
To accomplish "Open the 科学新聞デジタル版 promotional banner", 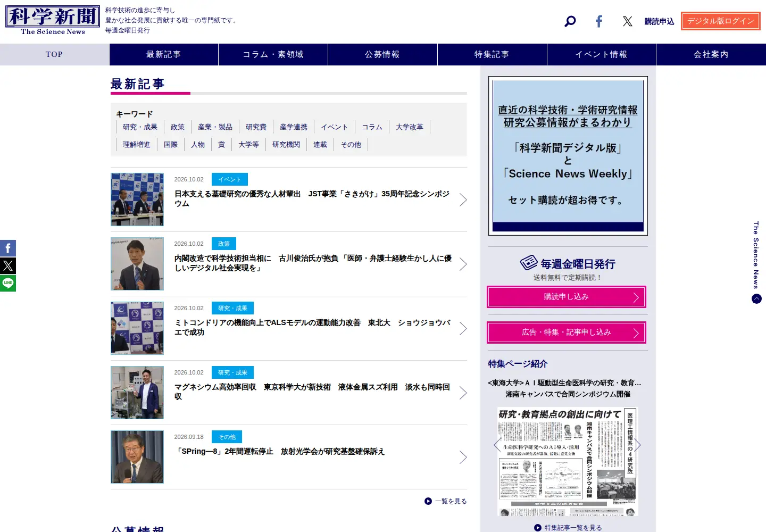I will (x=568, y=156).
